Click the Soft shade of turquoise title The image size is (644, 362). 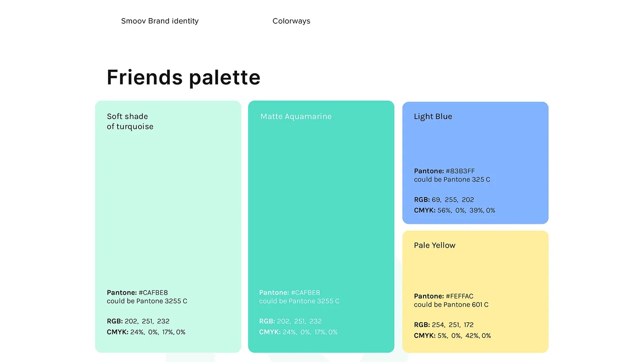click(130, 121)
